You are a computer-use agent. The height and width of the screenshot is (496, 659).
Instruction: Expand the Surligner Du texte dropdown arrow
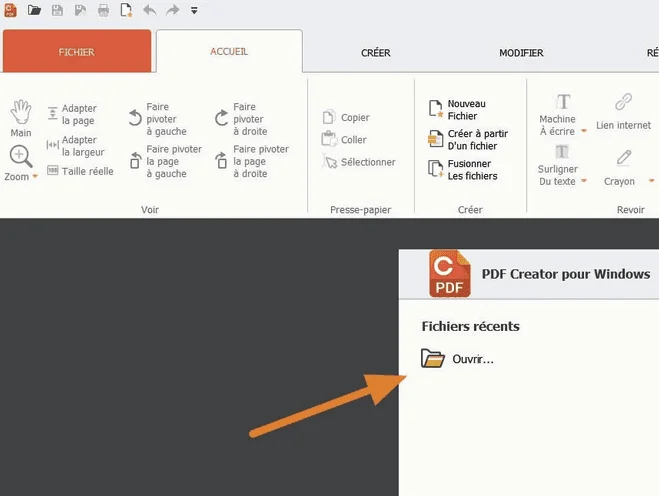point(584,181)
